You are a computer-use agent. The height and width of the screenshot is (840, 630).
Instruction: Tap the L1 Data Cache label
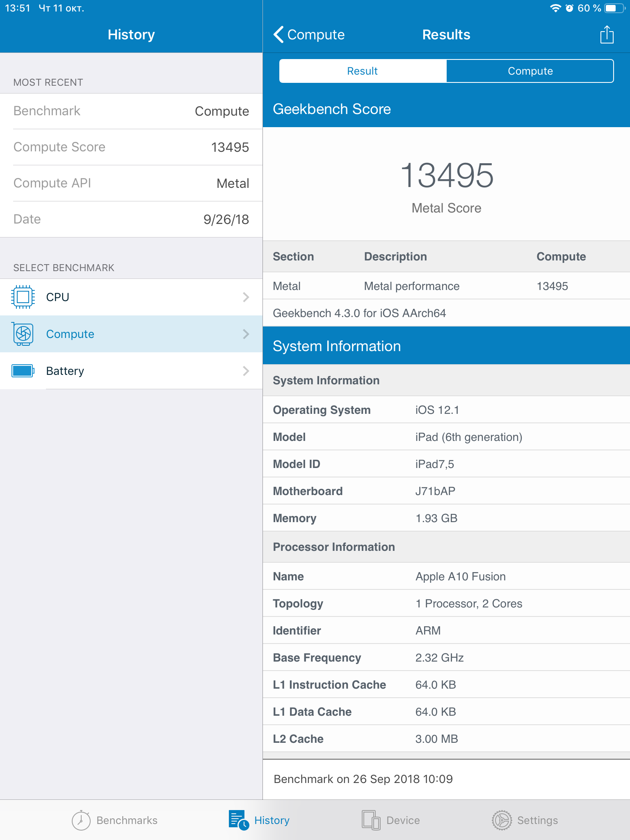click(x=312, y=712)
